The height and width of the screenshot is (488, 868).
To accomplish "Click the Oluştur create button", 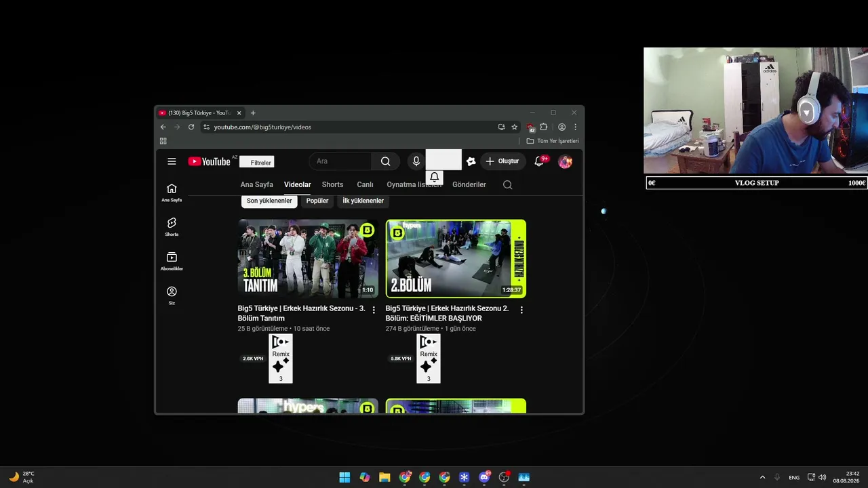I will pyautogui.click(x=502, y=161).
